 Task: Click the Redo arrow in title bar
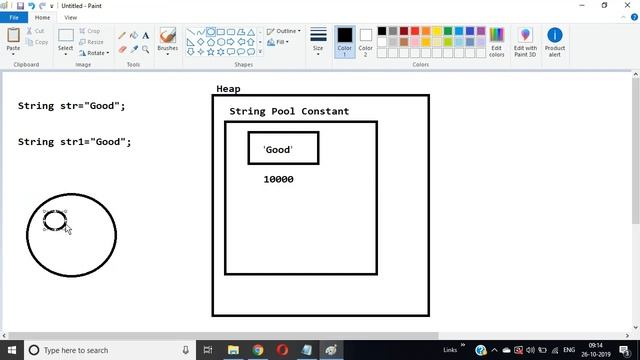pyautogui.click(x=42, y=6)
